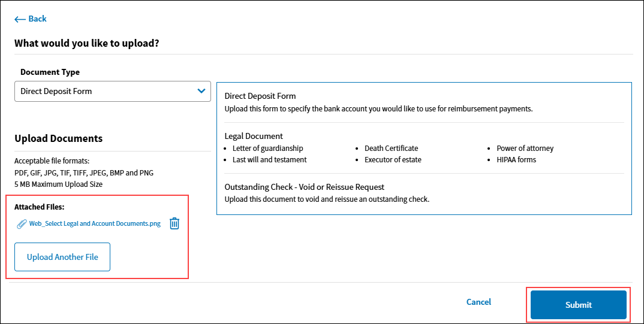
Task: Delete the attached file with trash icon
Action: (x=174, y=223)
